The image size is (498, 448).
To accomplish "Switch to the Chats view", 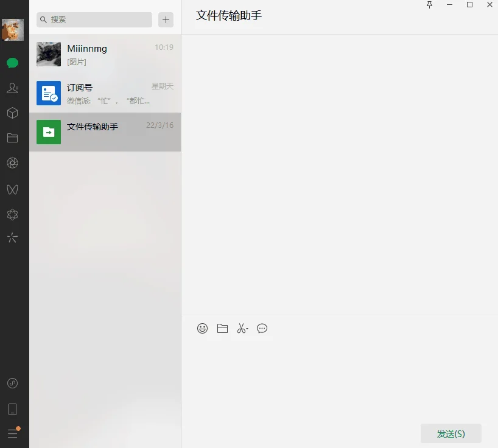I will [x=12, y=63].
